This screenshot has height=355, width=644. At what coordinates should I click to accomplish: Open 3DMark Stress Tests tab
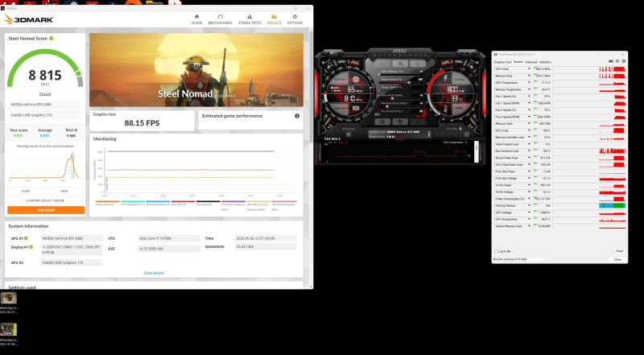(250, 19)
